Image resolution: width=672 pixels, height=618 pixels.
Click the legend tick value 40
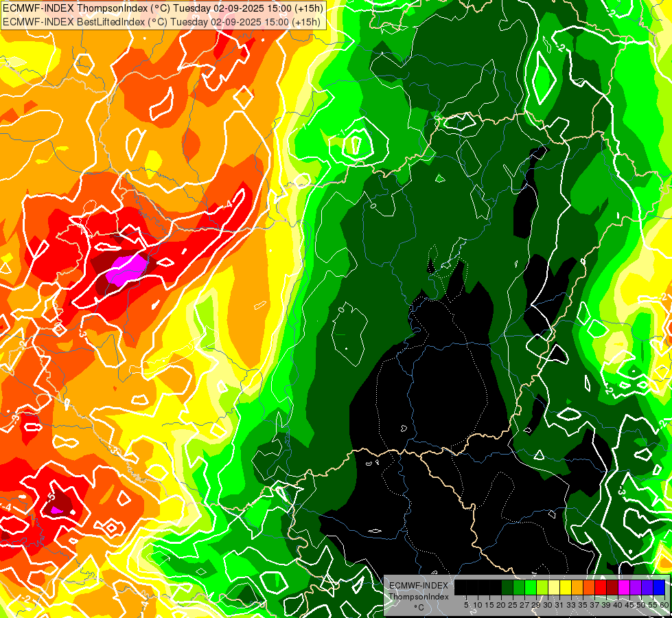click(x=618, y=605)
